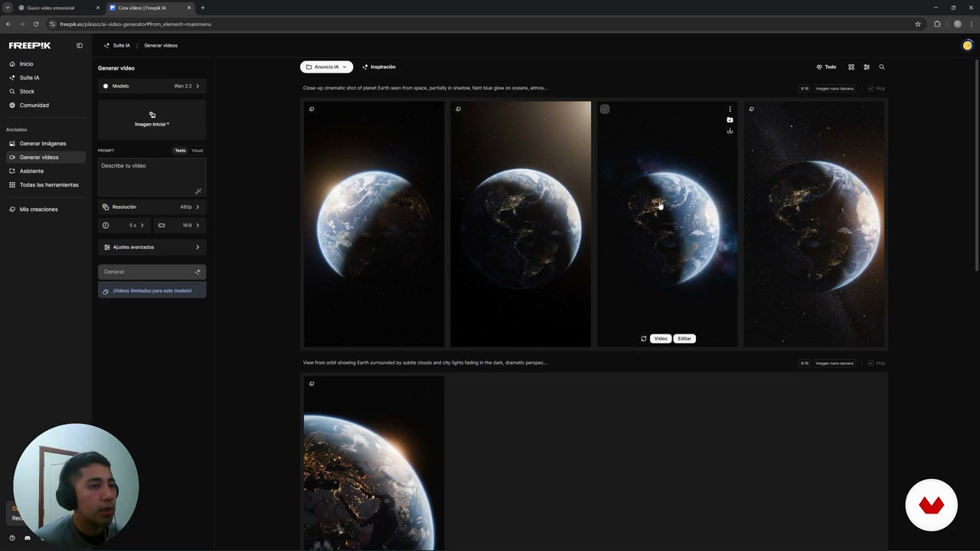The height and width of the screenshot is (551, 980).
Task: Toggle the Hoy checkbox on Close-up prompt row
Action: tap(871, 89)
